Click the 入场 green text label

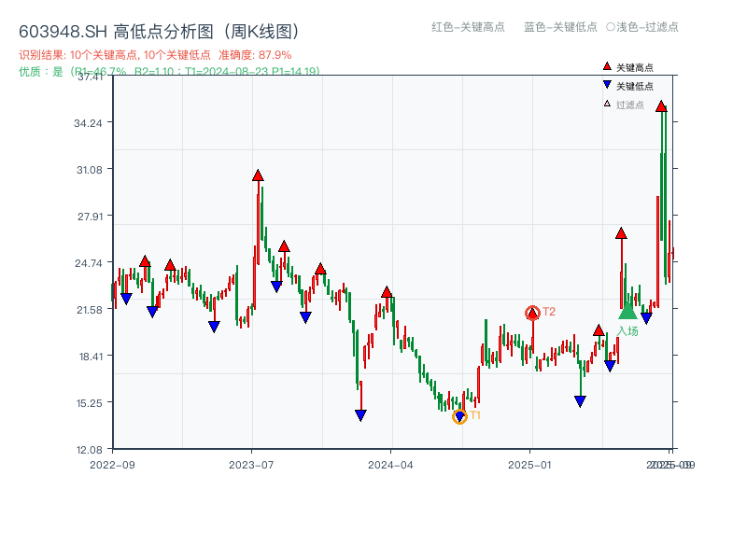click(627, 329)
